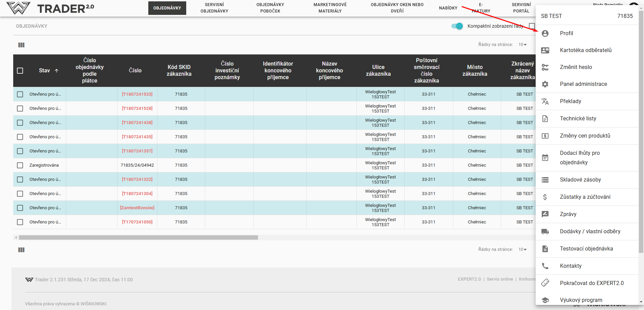Open order link T1807241533
The height and width of the screenshot is (310, 644).
(x=137, y=94)
